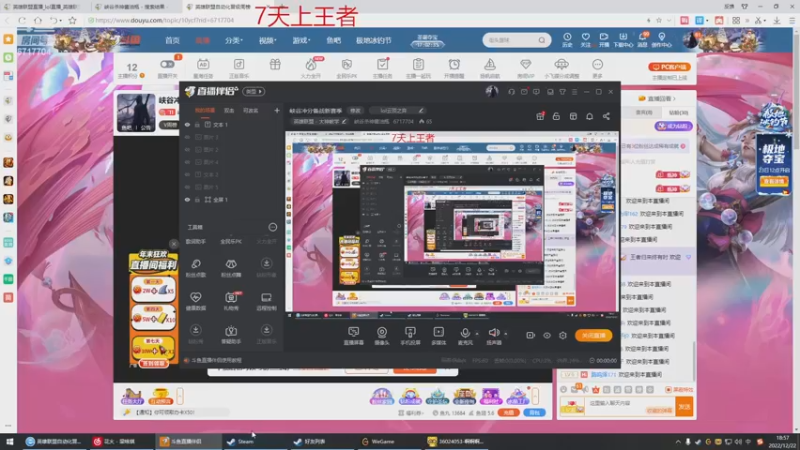This screenshot has width=800, height=450.
Task: Click the 全民乐PK icon on the Douyu toolbar
Action: tap(346, 65)
